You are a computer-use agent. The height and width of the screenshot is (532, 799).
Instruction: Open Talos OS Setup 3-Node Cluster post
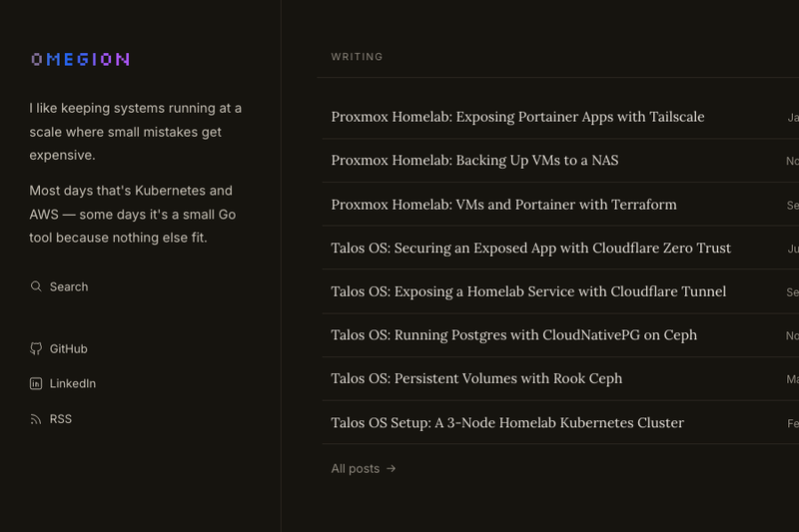[x=507, y=422]
